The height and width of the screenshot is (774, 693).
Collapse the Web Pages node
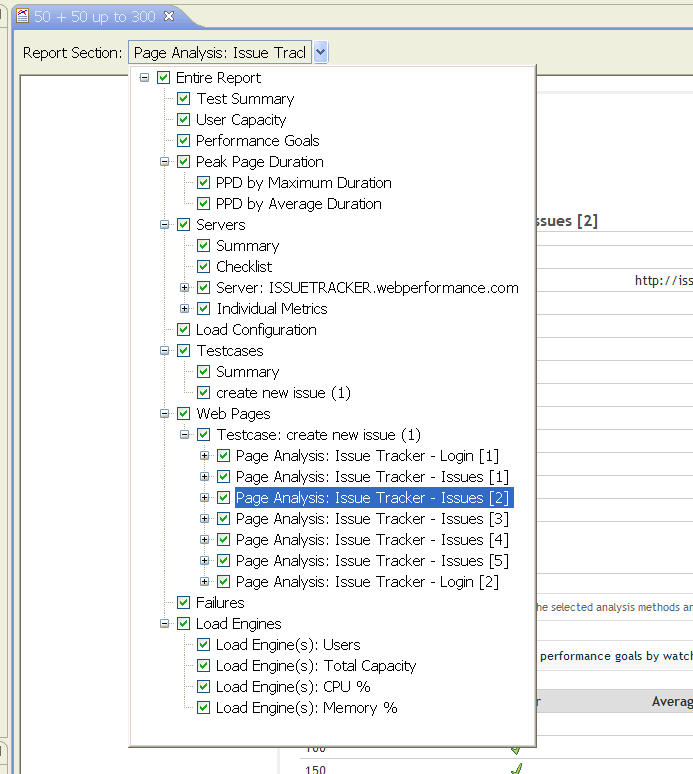[x=164, y=414]
